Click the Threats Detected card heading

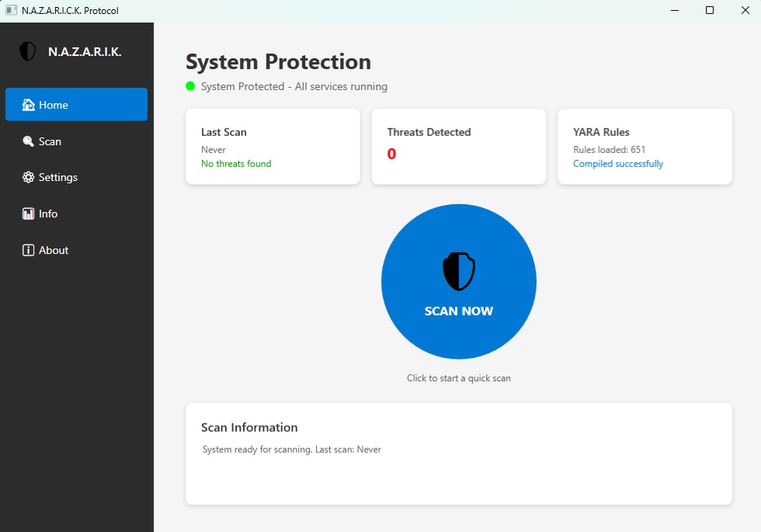coord(429,132)
